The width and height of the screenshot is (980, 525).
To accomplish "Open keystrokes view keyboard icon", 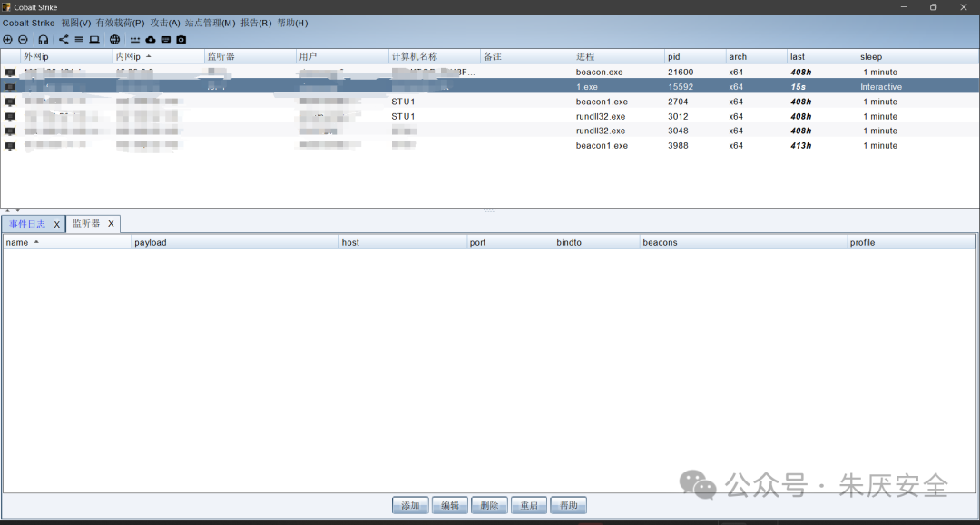I will click(166, 39).
